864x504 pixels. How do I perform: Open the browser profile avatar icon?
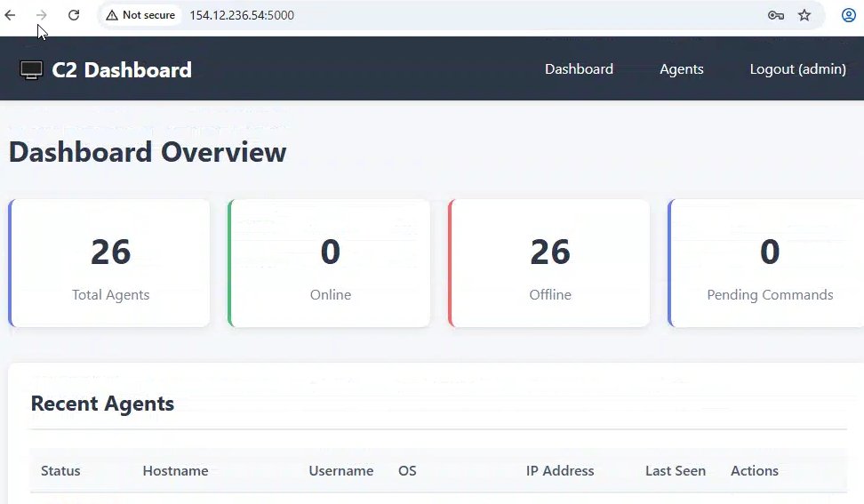coord(849,15)
